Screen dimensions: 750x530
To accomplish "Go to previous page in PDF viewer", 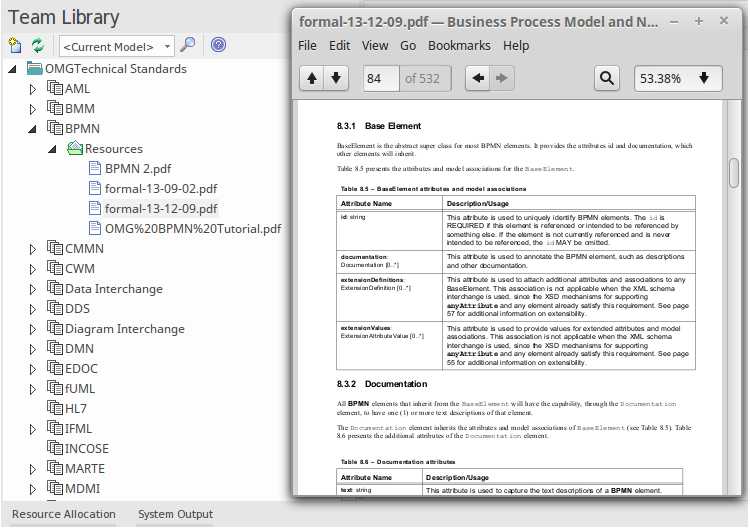I will 312,78.
